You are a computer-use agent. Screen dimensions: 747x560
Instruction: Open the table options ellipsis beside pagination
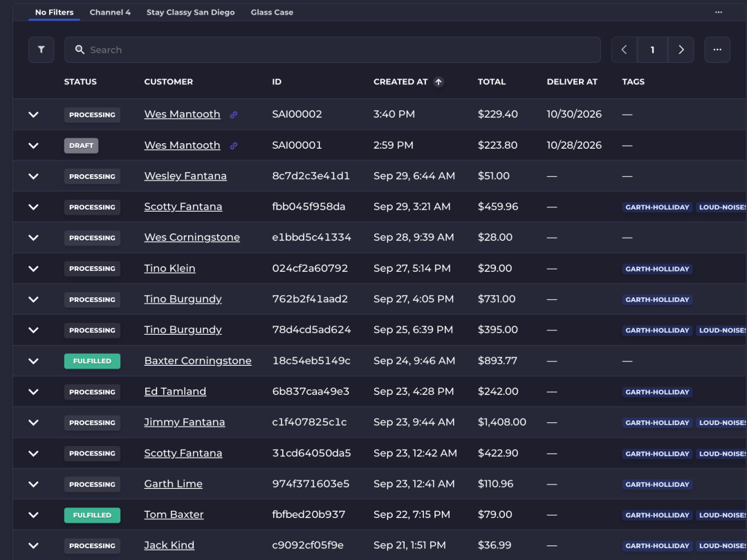point(717,50)
